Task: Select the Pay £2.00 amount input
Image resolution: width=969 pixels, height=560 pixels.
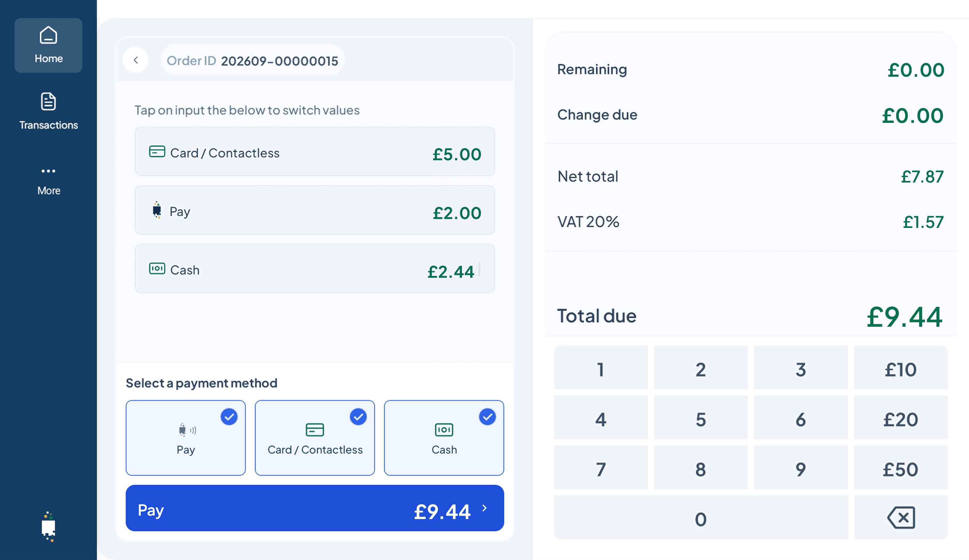Action: [315, 210]
